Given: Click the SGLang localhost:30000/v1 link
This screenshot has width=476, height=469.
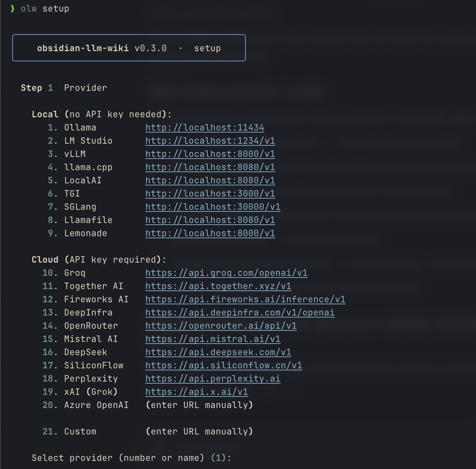Looking at the screenshot, I should pos(213,207).
